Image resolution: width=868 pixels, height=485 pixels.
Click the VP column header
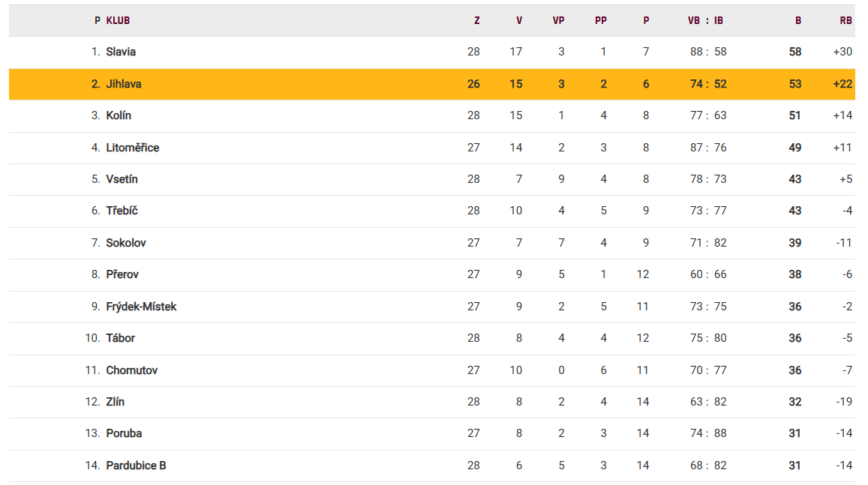pos(558,21)
